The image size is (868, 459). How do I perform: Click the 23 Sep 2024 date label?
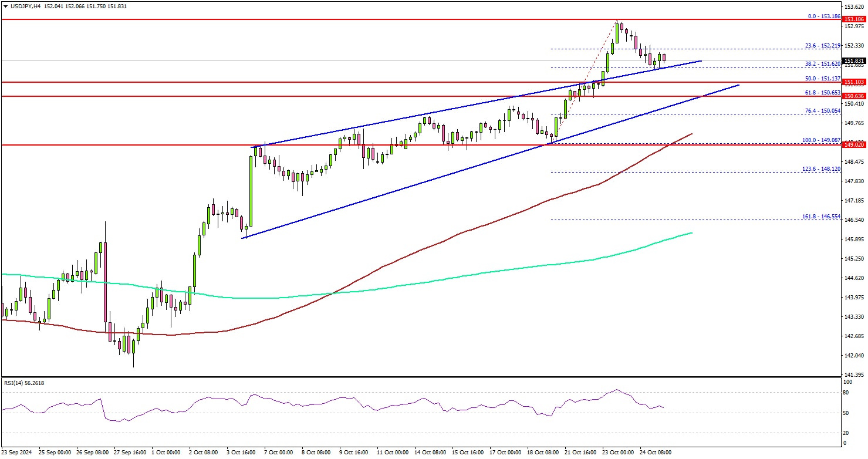(17, 453)
